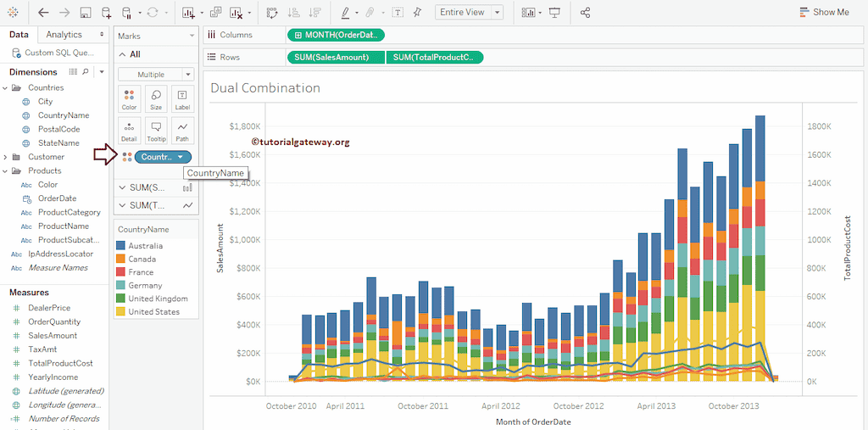The width and height of the screenshot is (868, 430).
Task: Select the Data tab
Action: (x=19, y=35)
